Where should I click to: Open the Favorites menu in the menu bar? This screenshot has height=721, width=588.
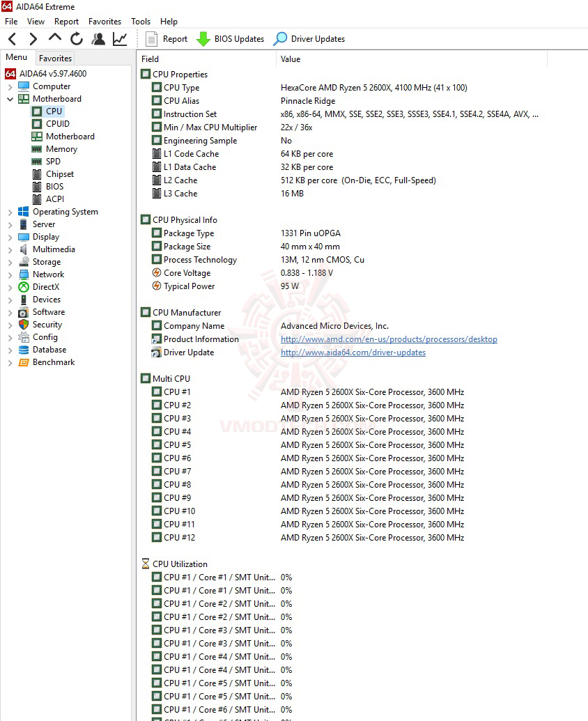coord(105,22)
